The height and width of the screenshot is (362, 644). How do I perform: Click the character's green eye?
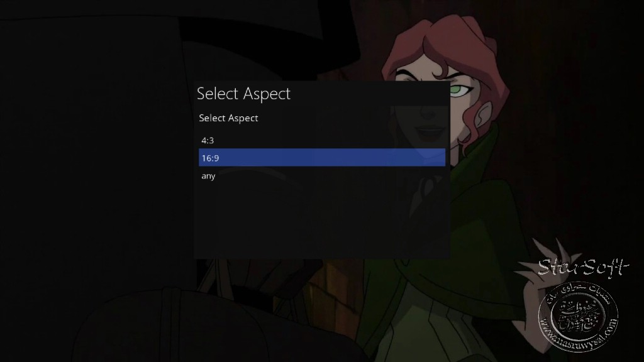pos(459,89)
